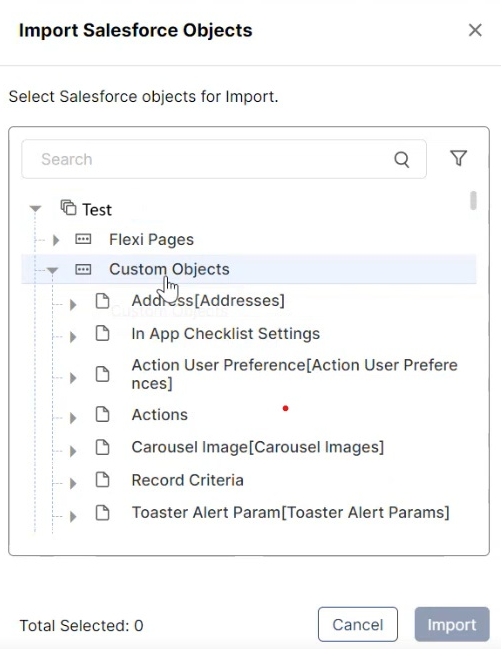This screenshot has width=501, height=649.
Task: Select the Test tree label
Action: (x=97, y=210)
